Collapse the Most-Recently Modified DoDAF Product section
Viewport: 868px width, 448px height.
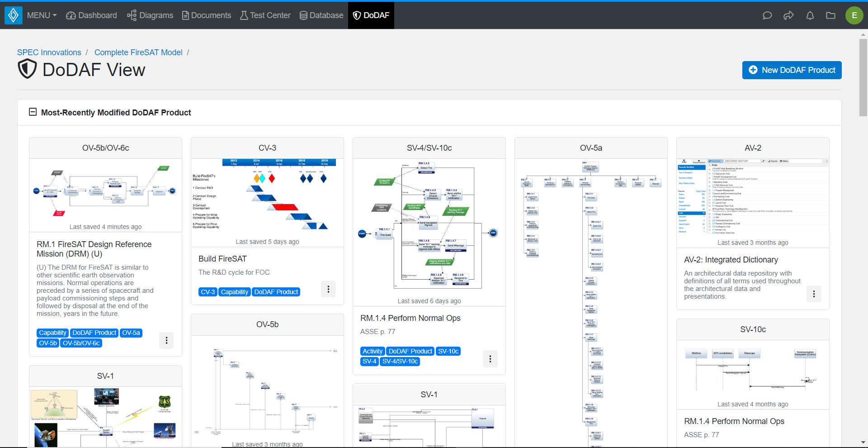pos(32,111)
